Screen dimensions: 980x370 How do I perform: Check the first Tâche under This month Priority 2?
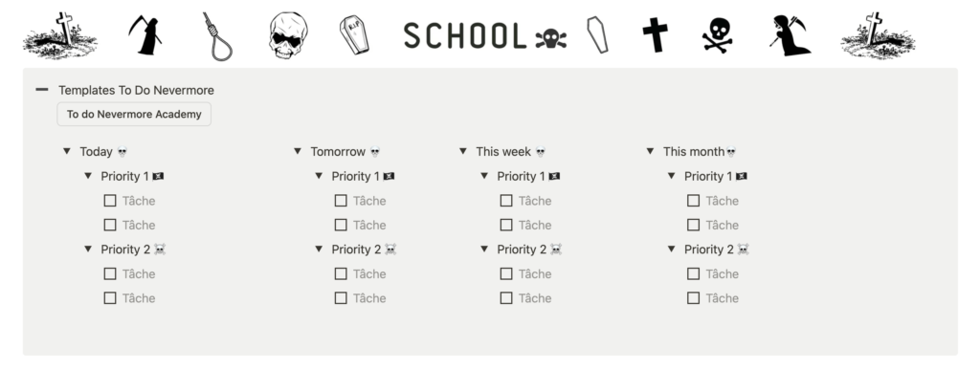coord(693,273)
